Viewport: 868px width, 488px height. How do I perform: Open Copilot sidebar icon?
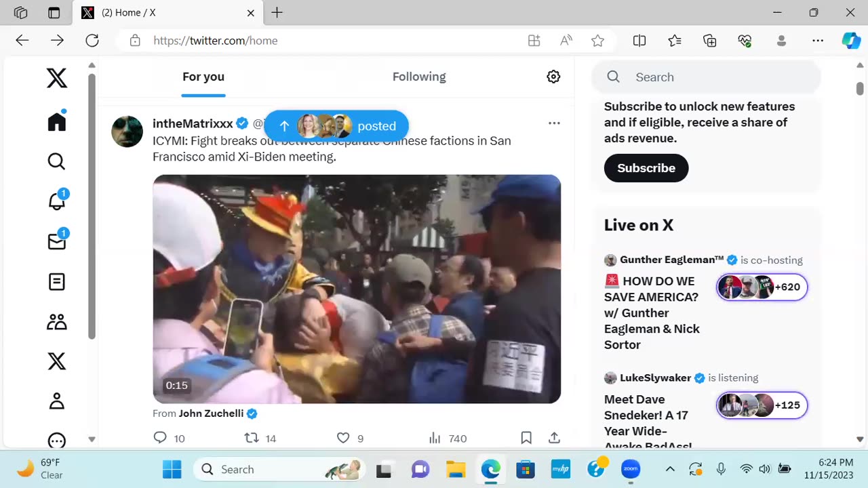coord(851,41)
